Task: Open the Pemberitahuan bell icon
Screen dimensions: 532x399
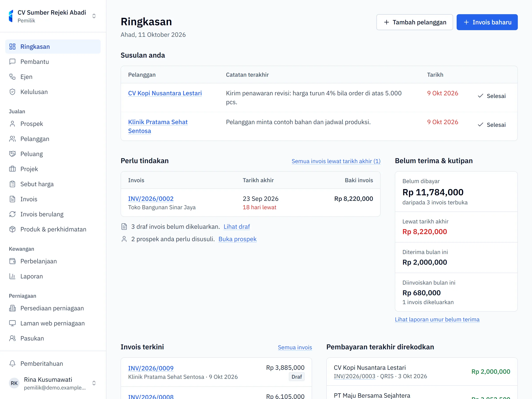Action: click(x=12, y=364)
